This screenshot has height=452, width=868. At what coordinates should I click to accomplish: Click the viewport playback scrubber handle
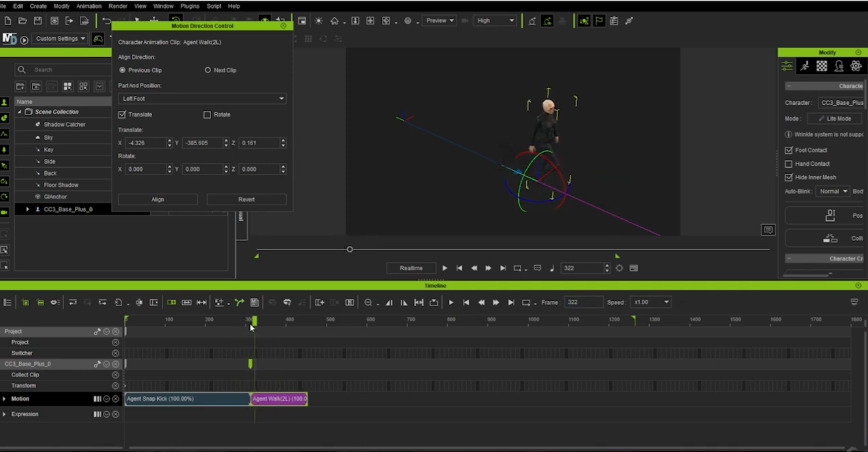(350, 249)
